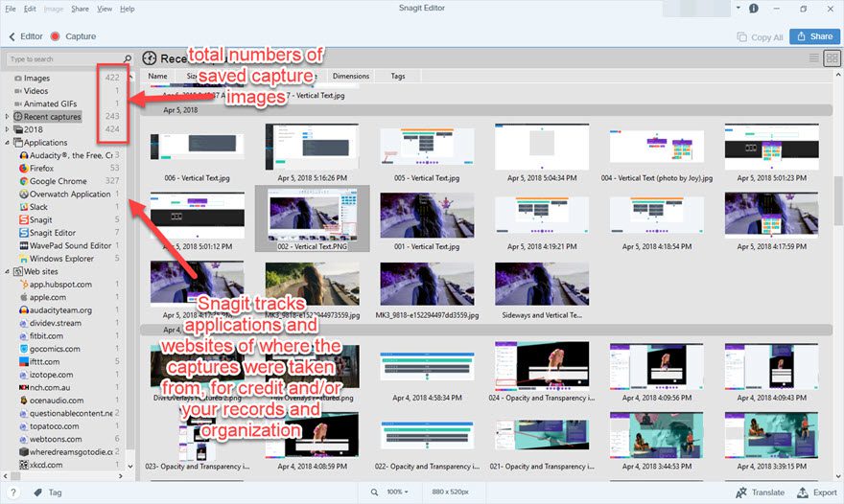Select the 002 - Vertical Text.PNG thumbnail
This screenshot has height=504, width=844.
click(312, 218)
